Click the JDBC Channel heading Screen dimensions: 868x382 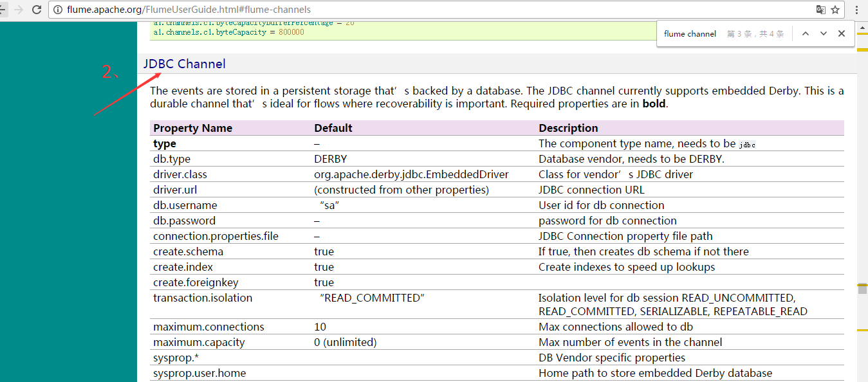click(185, 64)
